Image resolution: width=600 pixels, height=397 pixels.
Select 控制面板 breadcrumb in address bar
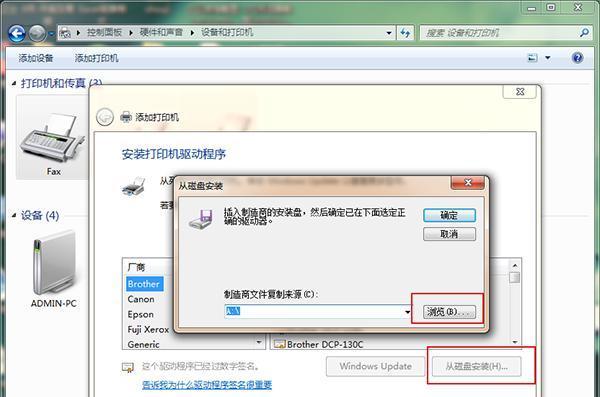point(104,33)
